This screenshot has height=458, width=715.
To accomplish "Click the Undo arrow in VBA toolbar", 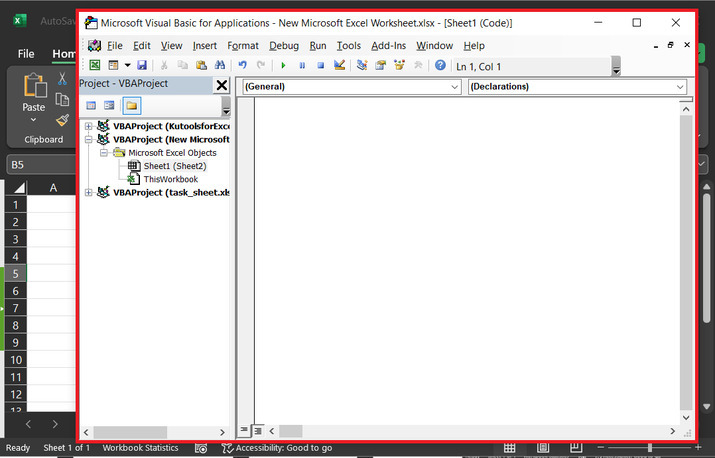I will pyautogui.click(x=243, y=65).
